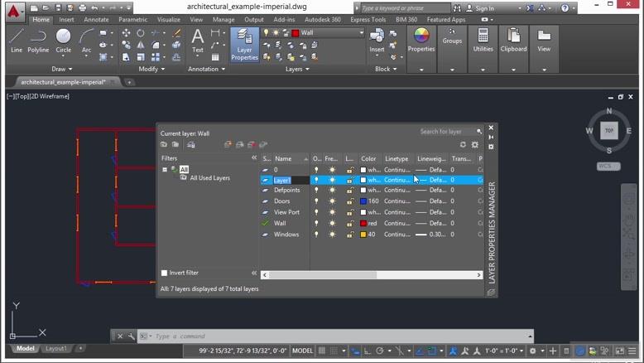Select the Circle tool
Image resolution: width=644 pixels, height=363 pixels.
[x=63, y=41]
